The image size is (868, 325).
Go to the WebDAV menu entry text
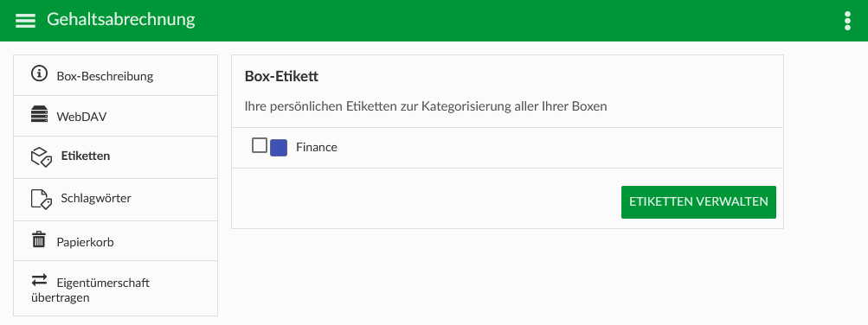point(81,118)
